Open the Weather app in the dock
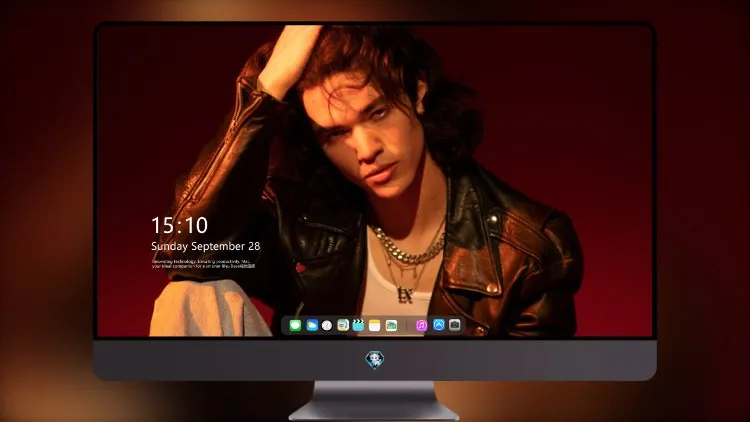750x422 pixels. (x=312, y=326)
